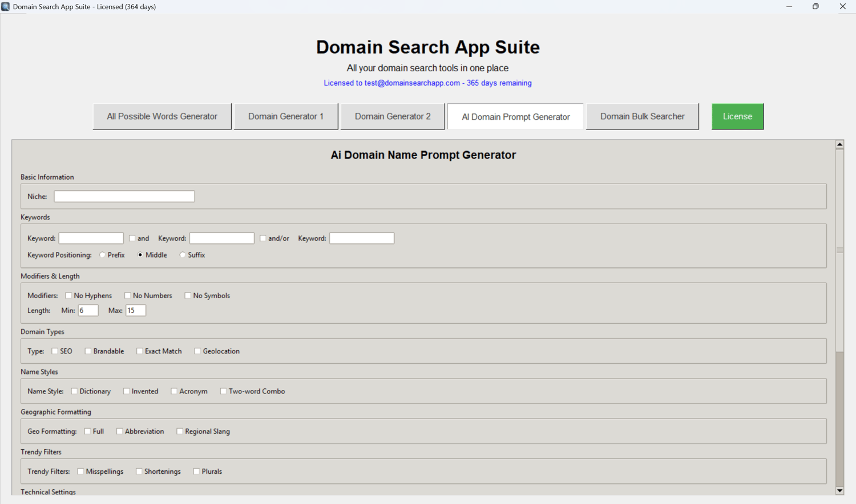The width and height of the screenshot is (856, 504).
Task: Open the Domain Bulk Searcher tab
Action: coord(642,116)
